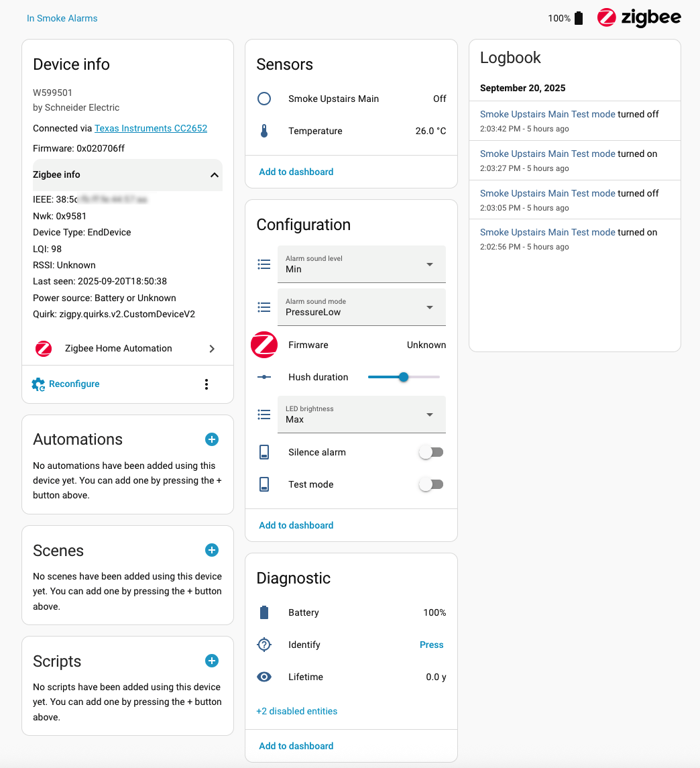Click the Hush duration slider
The height and width of the screenshot is (768, 700).
[x=404, y=377]
